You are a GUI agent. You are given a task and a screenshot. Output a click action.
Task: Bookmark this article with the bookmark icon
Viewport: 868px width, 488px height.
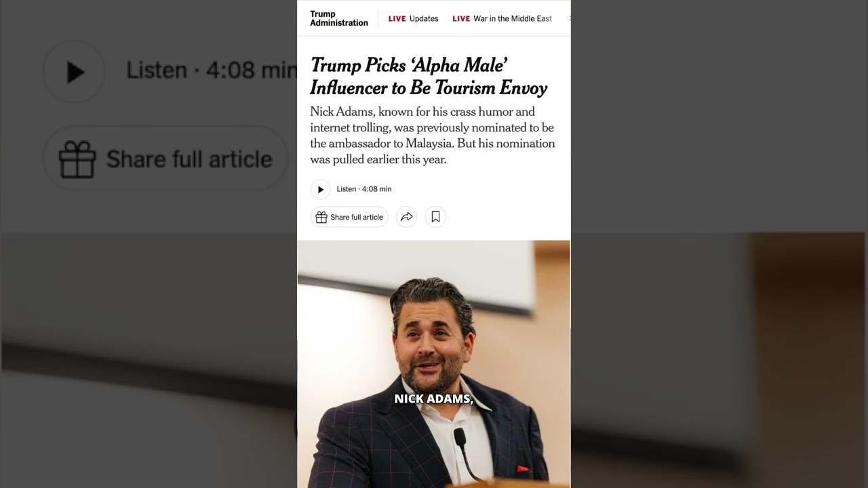tap(435, 217)
